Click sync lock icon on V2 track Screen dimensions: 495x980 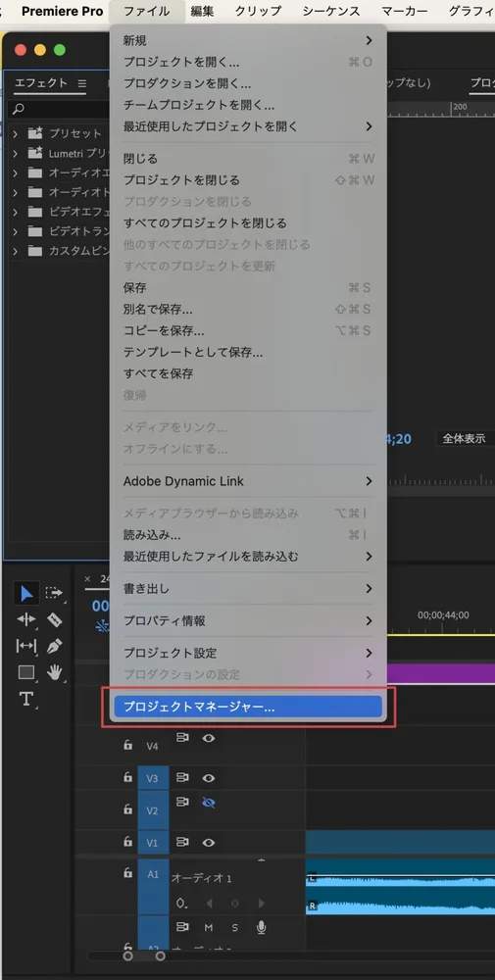pos(182,802)
